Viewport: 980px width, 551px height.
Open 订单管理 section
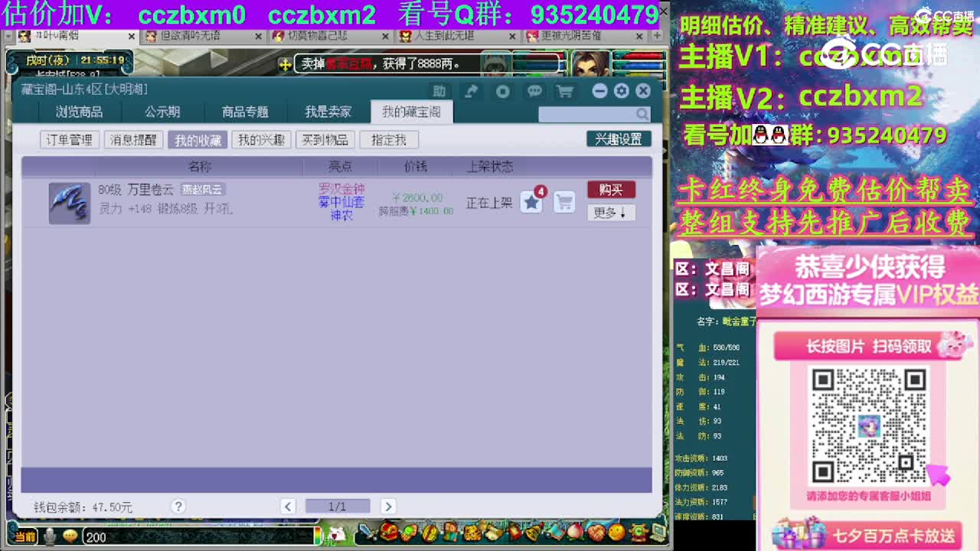click(69, 140)
